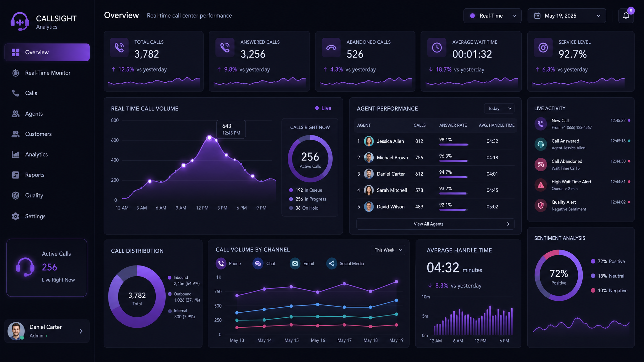
Task: Click Michael Brown's avatar
Action: coord(369,157)
